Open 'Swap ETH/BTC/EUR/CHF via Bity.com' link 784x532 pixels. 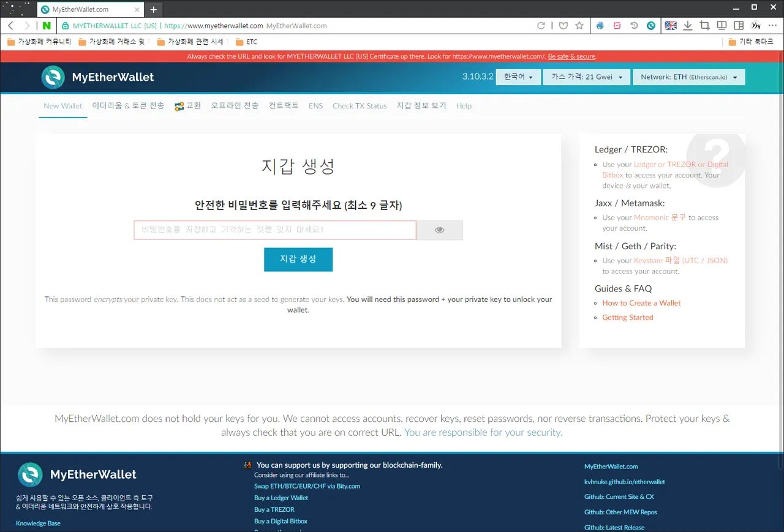tap(307, 486)
